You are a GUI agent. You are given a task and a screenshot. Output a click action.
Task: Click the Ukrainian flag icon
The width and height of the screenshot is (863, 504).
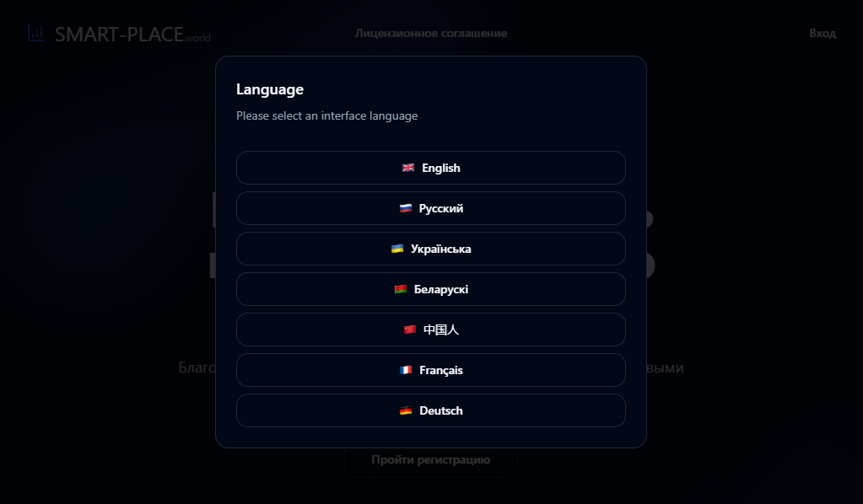click(397, 249)
